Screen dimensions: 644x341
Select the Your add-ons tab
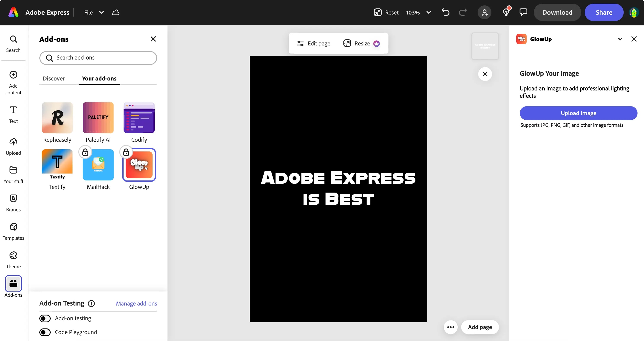(99, 79)
